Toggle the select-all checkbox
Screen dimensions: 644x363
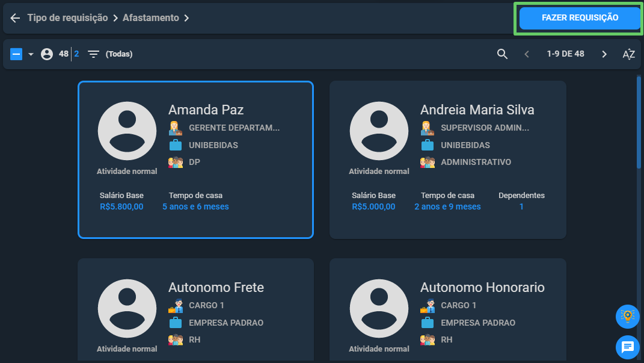pyautogui.click(x=16, y=54)
